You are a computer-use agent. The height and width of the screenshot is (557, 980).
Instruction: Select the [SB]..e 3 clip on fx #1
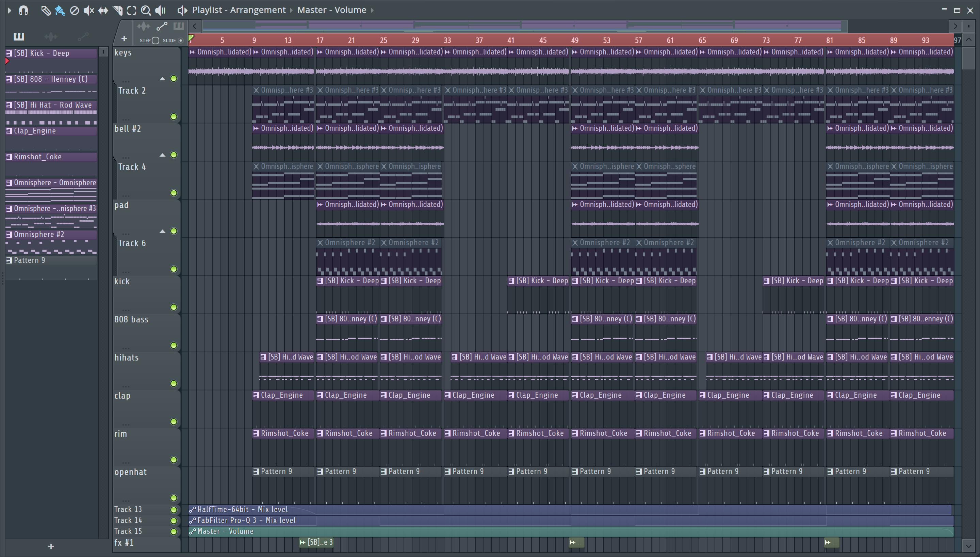(x=316, y=542)
